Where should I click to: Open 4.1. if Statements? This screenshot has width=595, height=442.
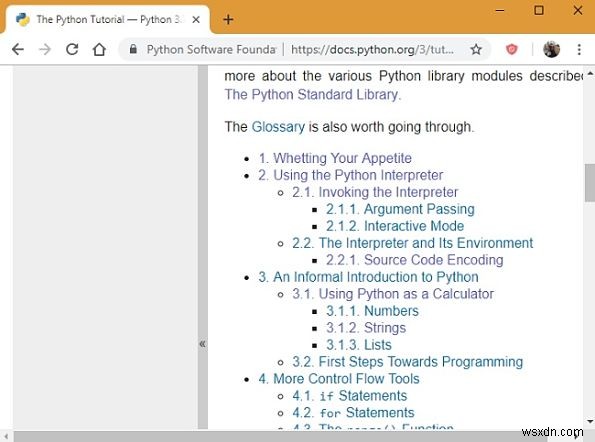click(x=349, y=396)
